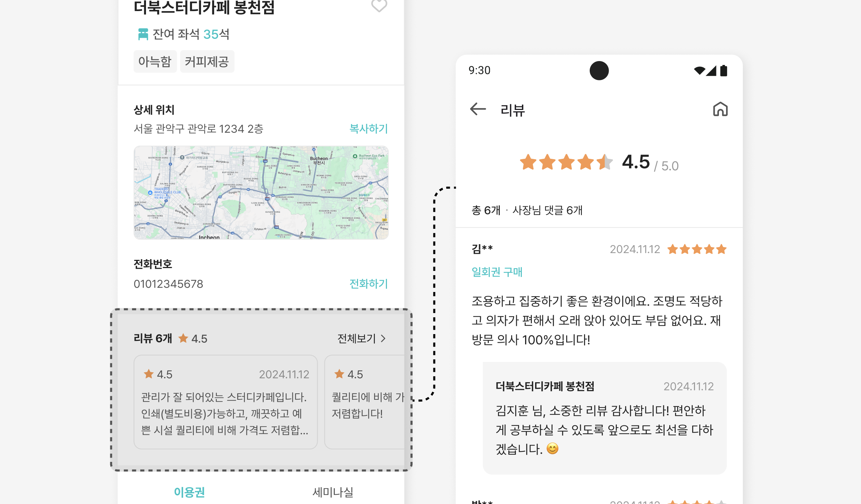861x504 pixels.
Task: Tap the second partially visible review card
Action: [364, 402]
